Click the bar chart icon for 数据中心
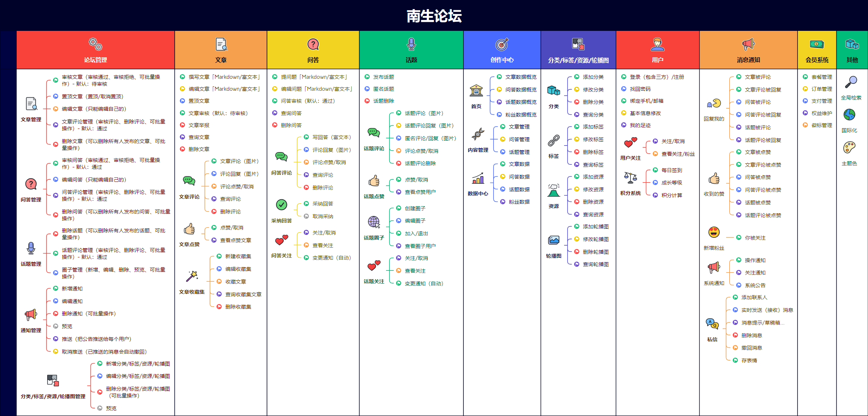This screenshot has height=416, width=868. (478, 178)
